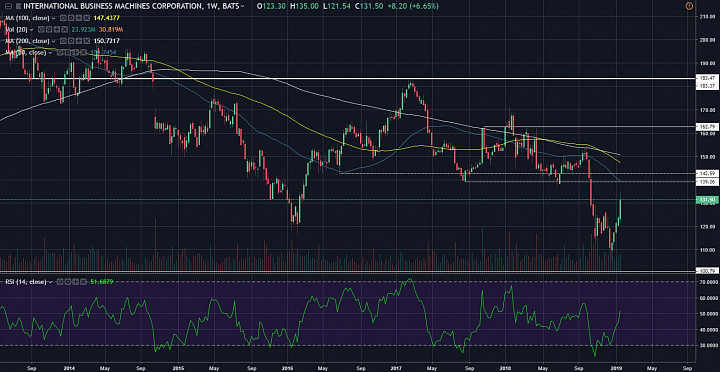Viewport: 720px width, 372px height.
Task: Open format settings for MA (200, close)
Action: tap(71, 41)
